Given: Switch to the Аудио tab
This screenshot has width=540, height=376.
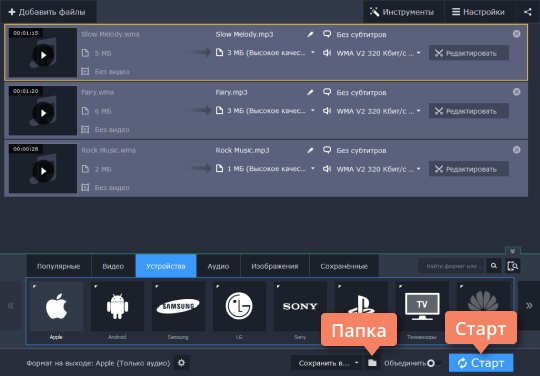Looking at the screenshot, I should pyautogui.click(x=218, y=266).
